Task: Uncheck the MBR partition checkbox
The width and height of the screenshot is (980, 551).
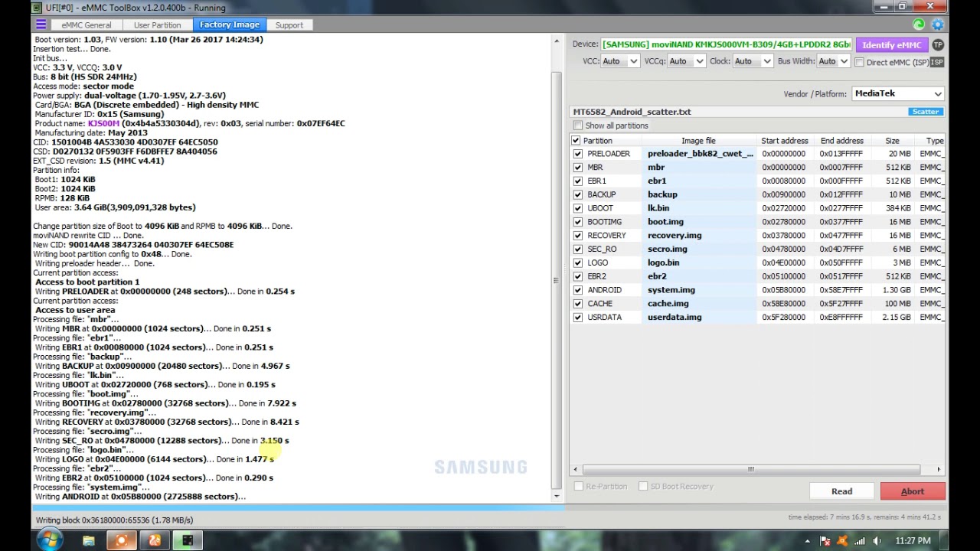Action: 578,167
